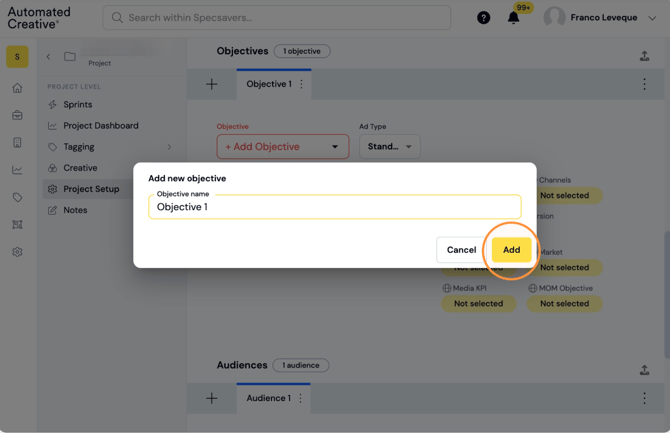Open Objective 1 tab three-dot menu
670x435 pixels.
point(302,84)
